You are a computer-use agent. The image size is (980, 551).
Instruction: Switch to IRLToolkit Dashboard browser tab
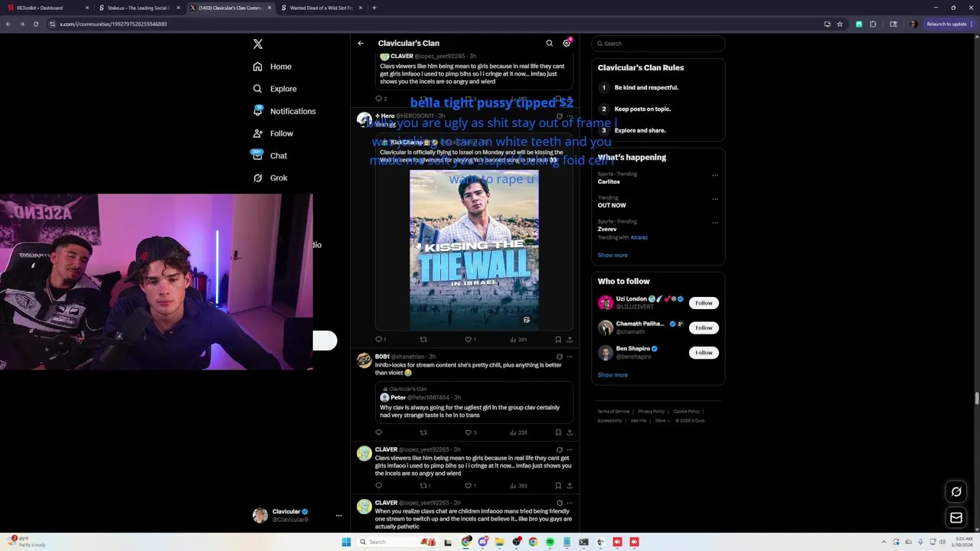point(48,8)
